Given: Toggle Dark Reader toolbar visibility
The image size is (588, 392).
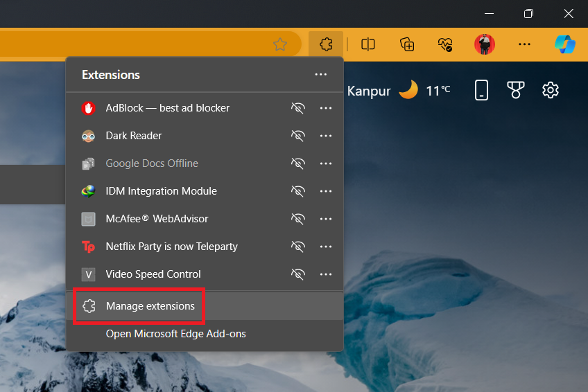Looking at the screenshot, I should (297, 136).
